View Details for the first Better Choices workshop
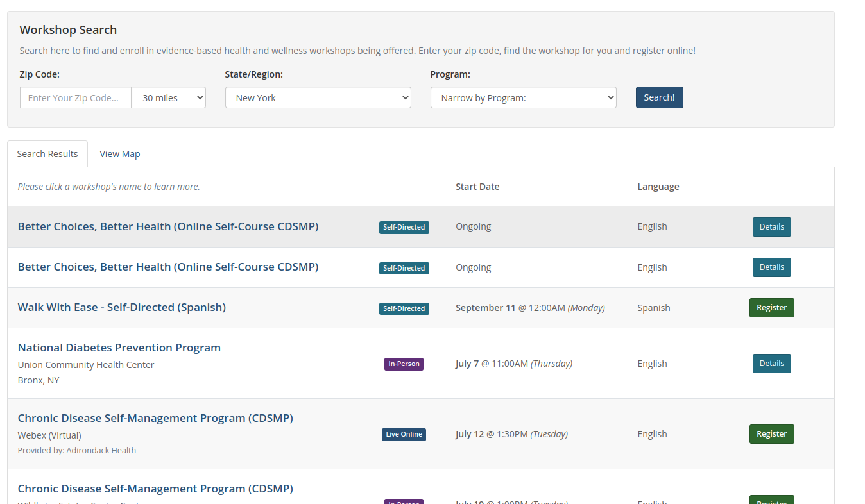865x504 pixels. (771, 226)
